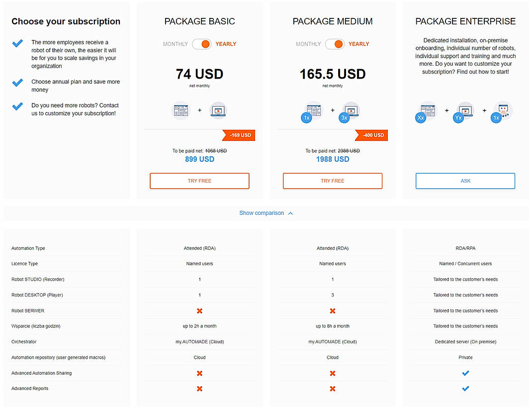The width and height of the screenshot is (532, 409).
Task: Click the Yx Robot DESKTOP icon in Package Enterprise
Action: [465, 112]
